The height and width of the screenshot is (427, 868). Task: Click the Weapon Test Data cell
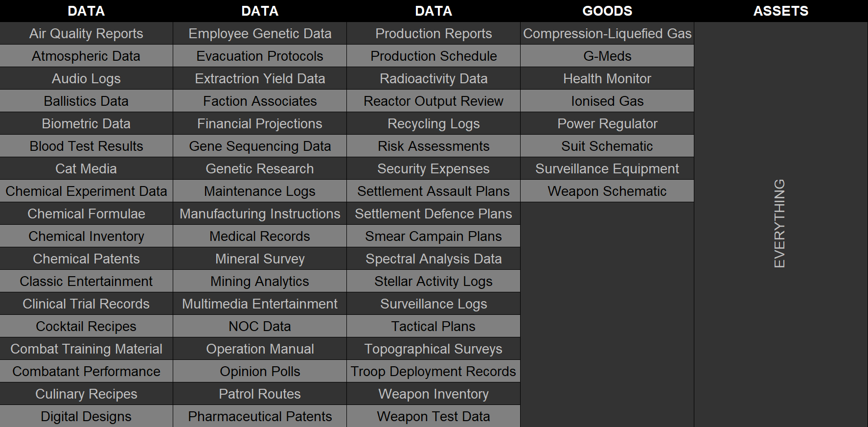[x=434, y=416]
